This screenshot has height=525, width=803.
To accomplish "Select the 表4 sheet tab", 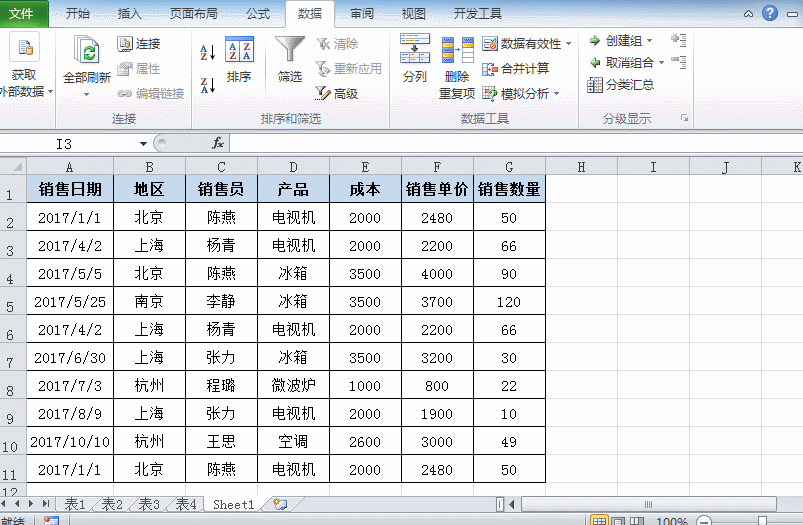I will point(186,505).
